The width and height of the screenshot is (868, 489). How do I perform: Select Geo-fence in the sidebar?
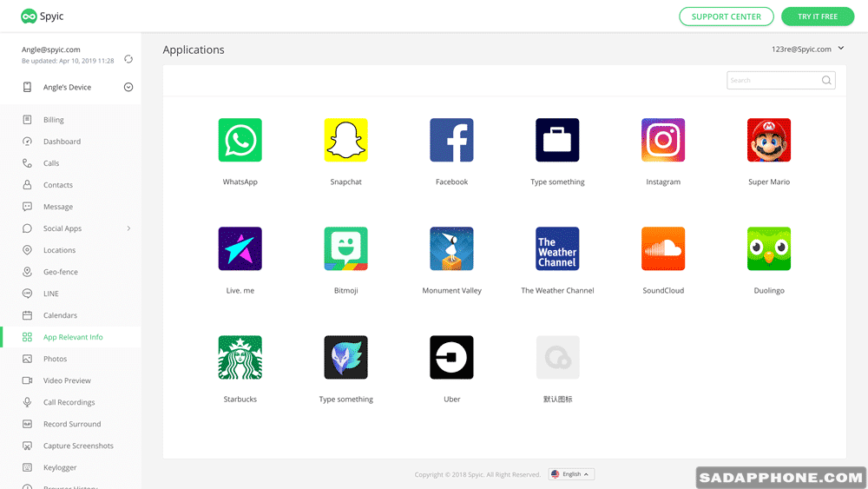tap(61, 272)
